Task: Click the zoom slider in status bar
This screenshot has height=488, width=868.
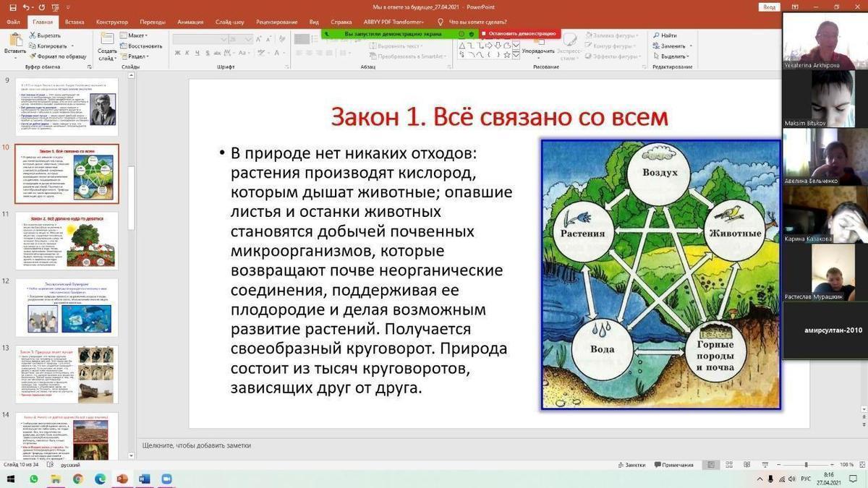Action: tap(806, 465)
